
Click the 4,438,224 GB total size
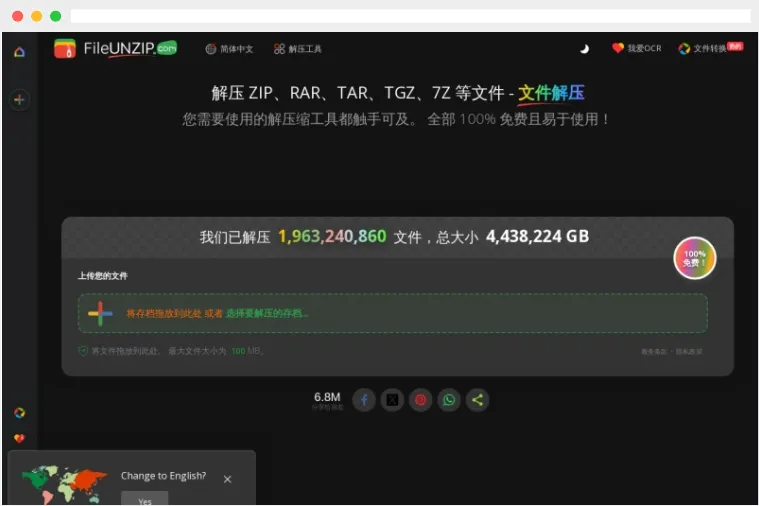537,236
